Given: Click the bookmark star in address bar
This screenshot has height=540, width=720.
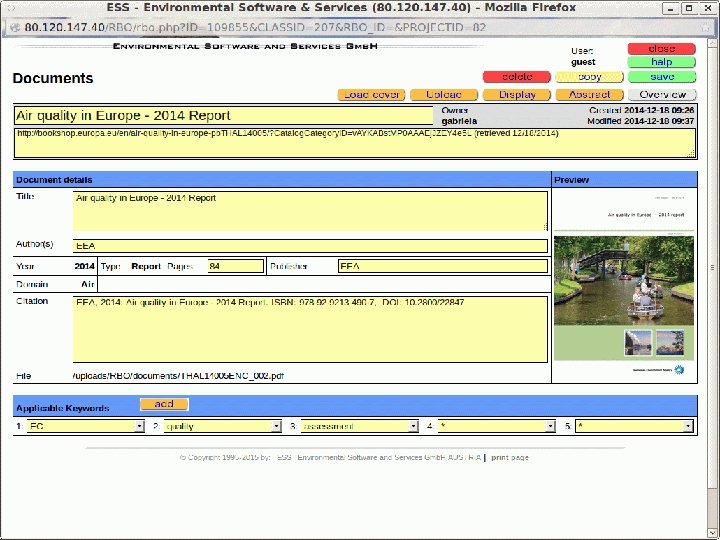Looking at the screenshot, I should point(705,28).
